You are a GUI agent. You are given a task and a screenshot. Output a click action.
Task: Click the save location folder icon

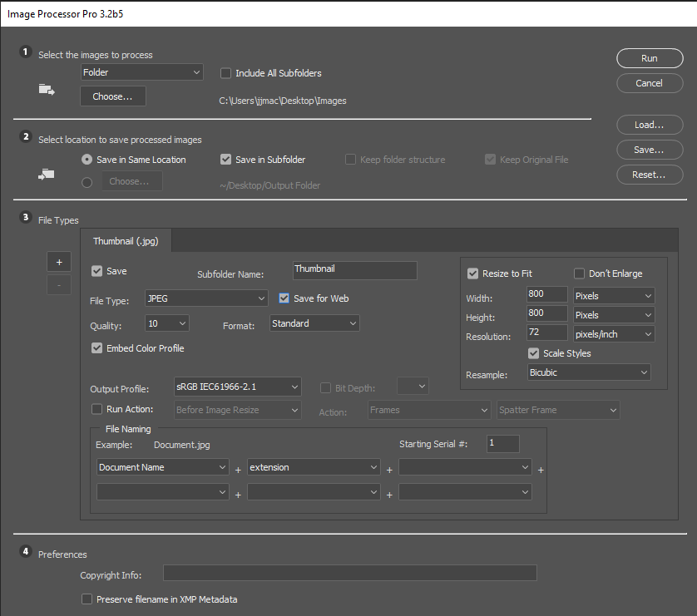(47, 174)
